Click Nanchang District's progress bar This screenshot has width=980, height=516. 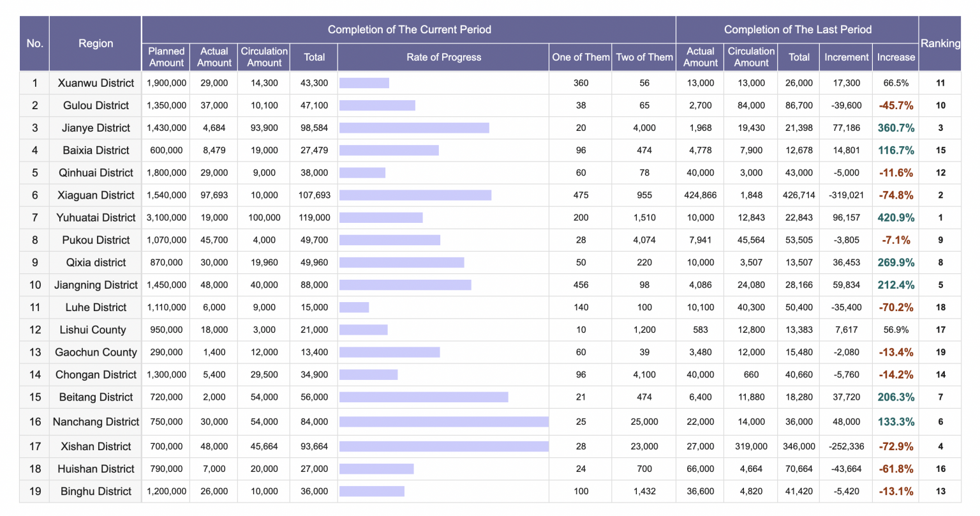pos(445,421)
